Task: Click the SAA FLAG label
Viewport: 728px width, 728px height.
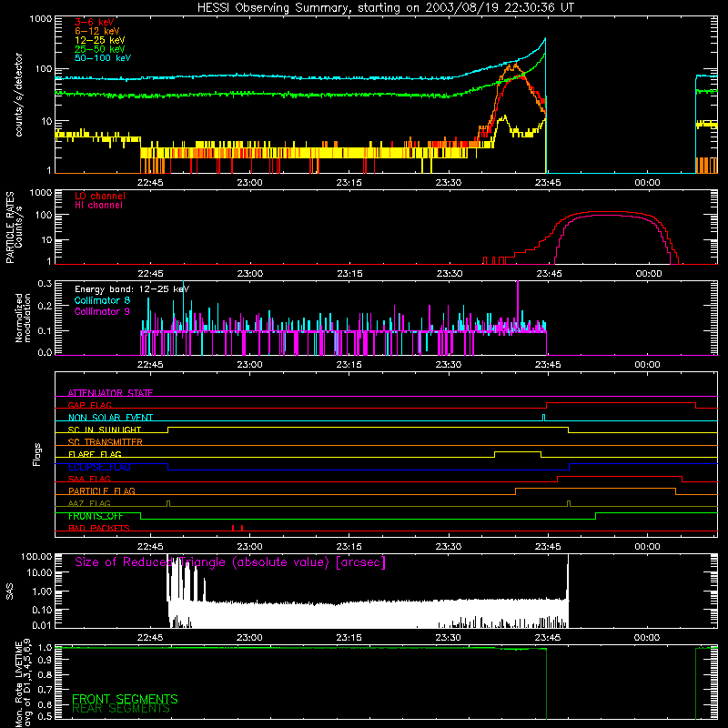Action: pos(89,479)
